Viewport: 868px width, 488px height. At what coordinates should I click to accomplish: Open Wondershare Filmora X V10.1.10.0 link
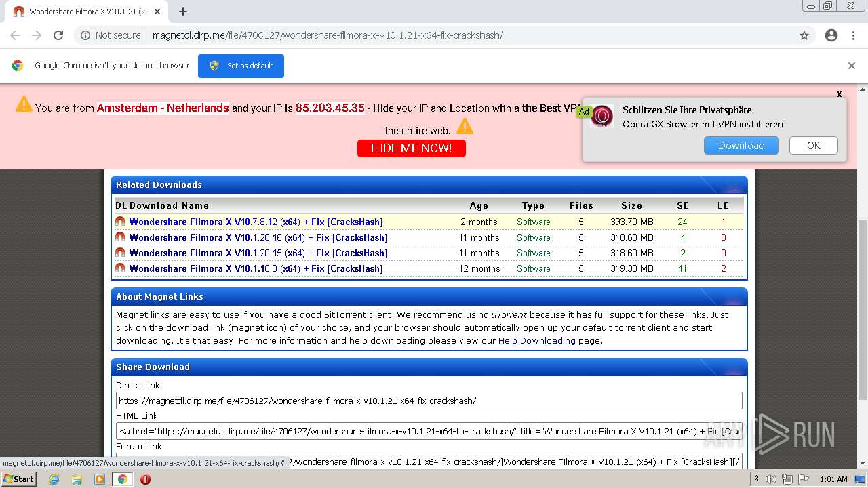256,268
